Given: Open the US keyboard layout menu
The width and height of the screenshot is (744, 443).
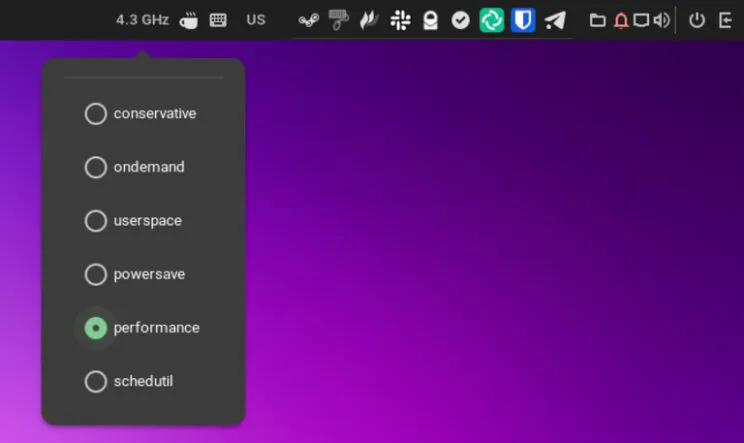Looking at the screenshot, I should (x=256, y=20).
